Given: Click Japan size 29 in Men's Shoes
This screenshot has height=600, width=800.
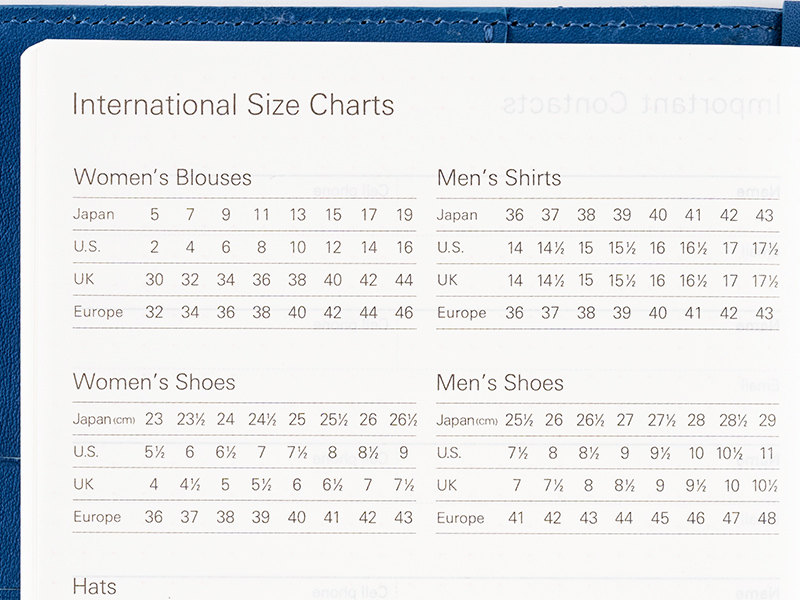Looking at the screenshot, I should pos(767,420).
